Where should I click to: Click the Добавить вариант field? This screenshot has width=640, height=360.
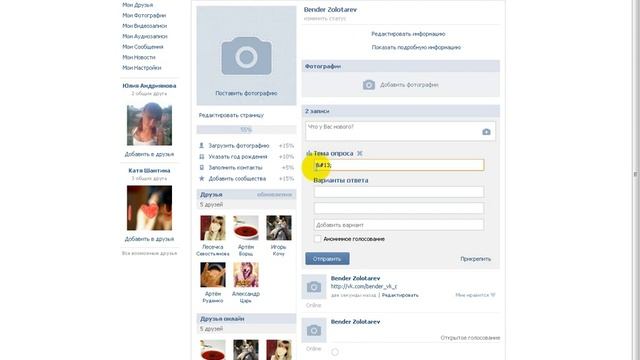click(x=399, y=225)
